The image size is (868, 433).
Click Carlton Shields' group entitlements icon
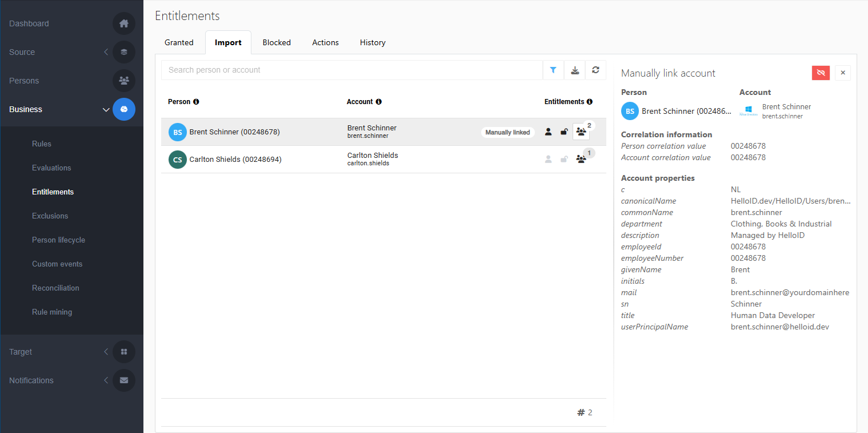click(581, 160)
